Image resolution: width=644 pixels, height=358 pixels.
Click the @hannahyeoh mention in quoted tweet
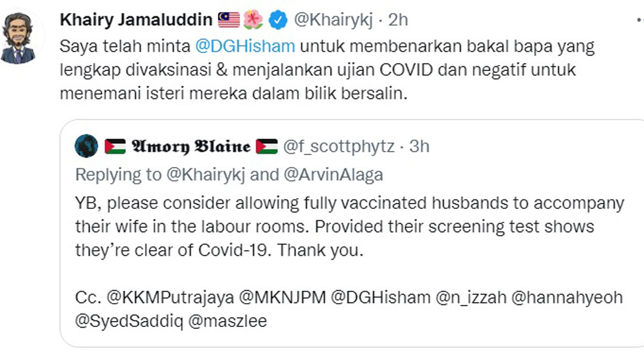pyautogui.click(x=567, y=297)
